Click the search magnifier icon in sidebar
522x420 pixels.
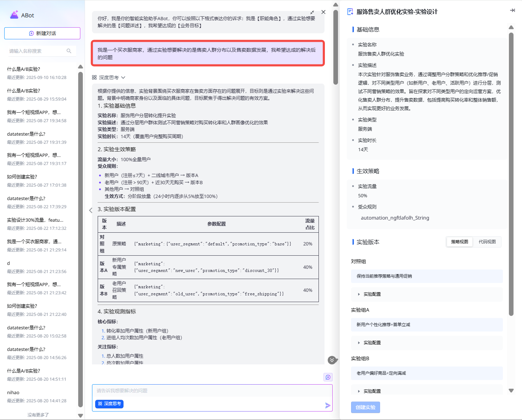click(x=69, y=51)
